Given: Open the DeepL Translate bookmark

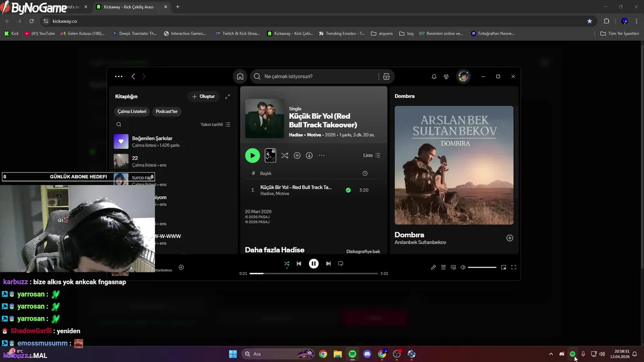Looking at the screenshot, I should pyautogui.click(x=135, y=34).
